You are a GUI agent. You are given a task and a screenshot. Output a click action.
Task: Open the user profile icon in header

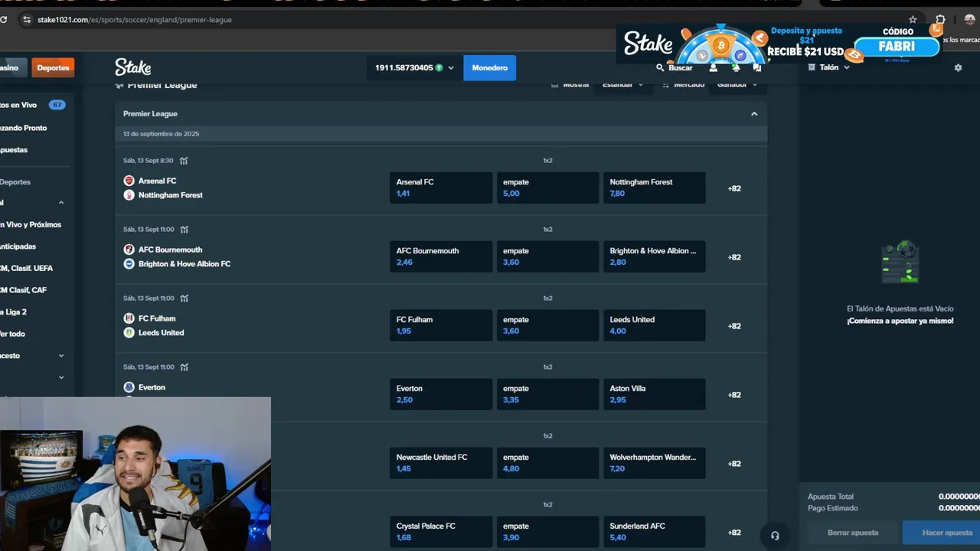coord(714,67)
